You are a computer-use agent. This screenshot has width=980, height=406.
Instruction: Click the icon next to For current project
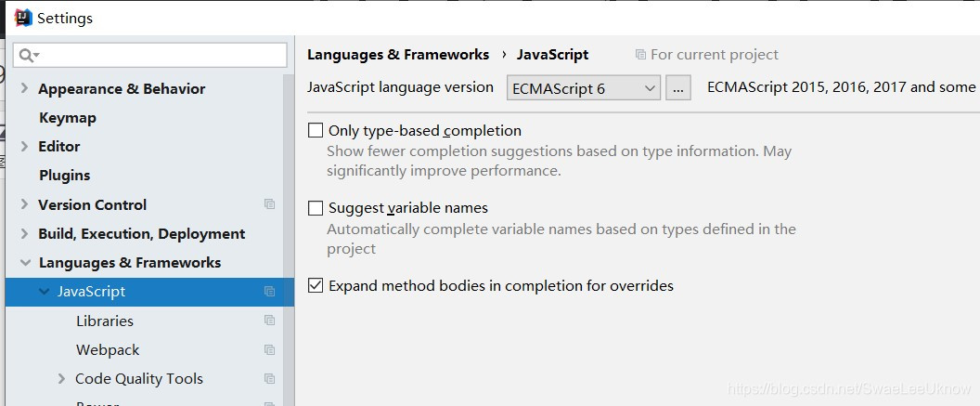(640, 55)
